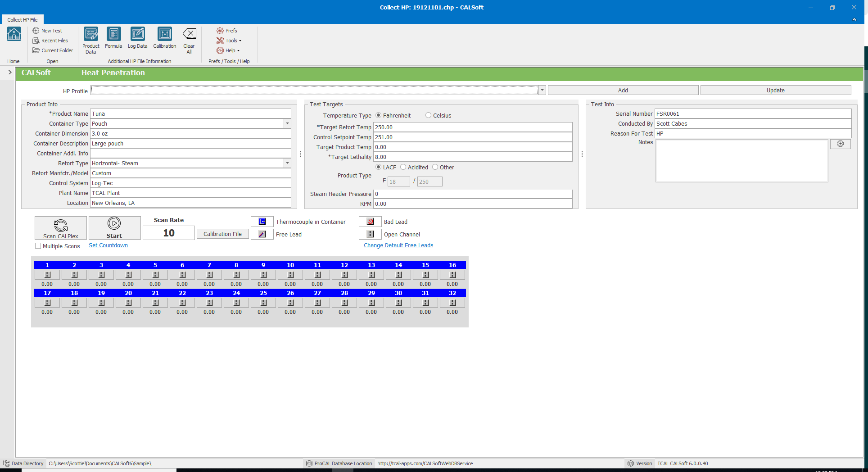868x472 pixels.
Task: Toggle channel 24 lead state button
Action: [x=236, y=303]
